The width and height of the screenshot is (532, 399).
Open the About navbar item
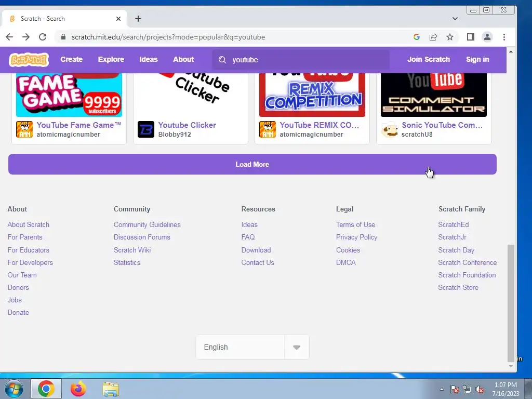pyautogui.click(x=183, y=59)
